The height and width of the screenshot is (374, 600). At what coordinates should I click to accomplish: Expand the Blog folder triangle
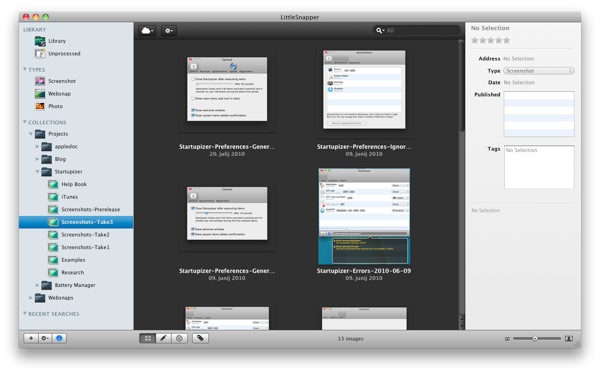click(x=37, y=159)
